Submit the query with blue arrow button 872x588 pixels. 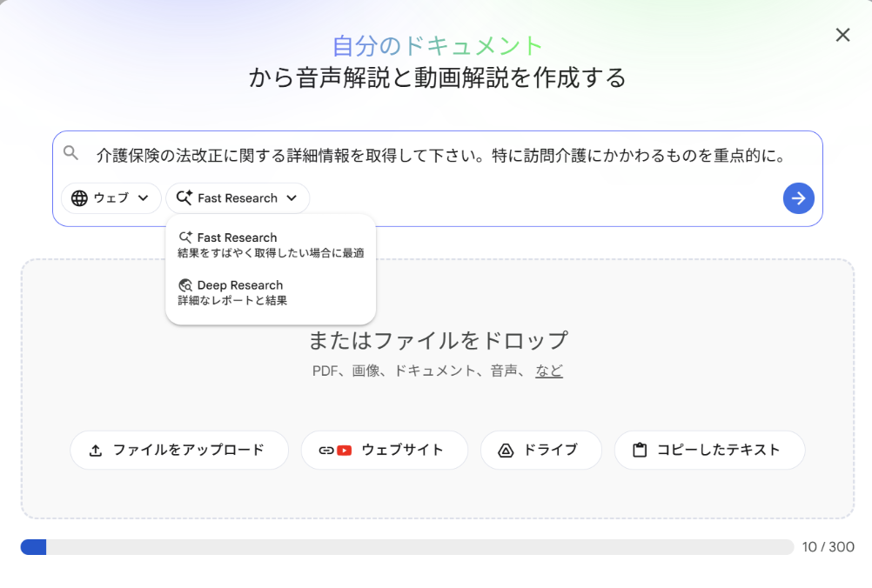(799, 198)
